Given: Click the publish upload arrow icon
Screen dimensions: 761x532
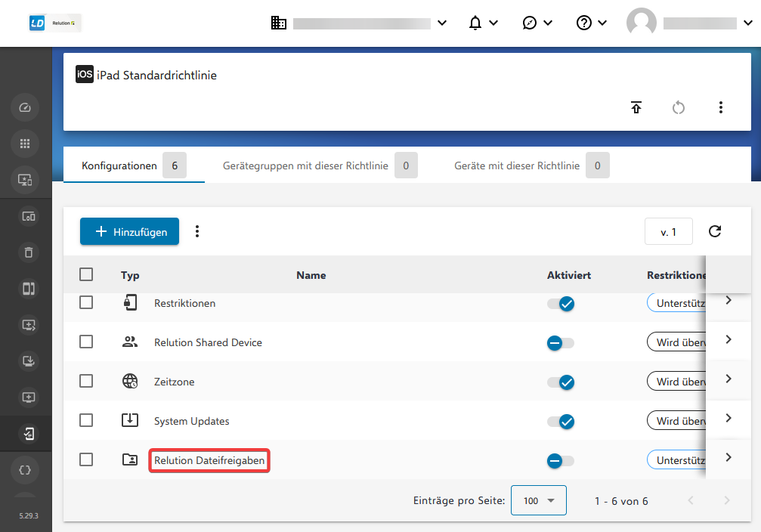Looking at the screenshot, I should (x=636, y=107).
